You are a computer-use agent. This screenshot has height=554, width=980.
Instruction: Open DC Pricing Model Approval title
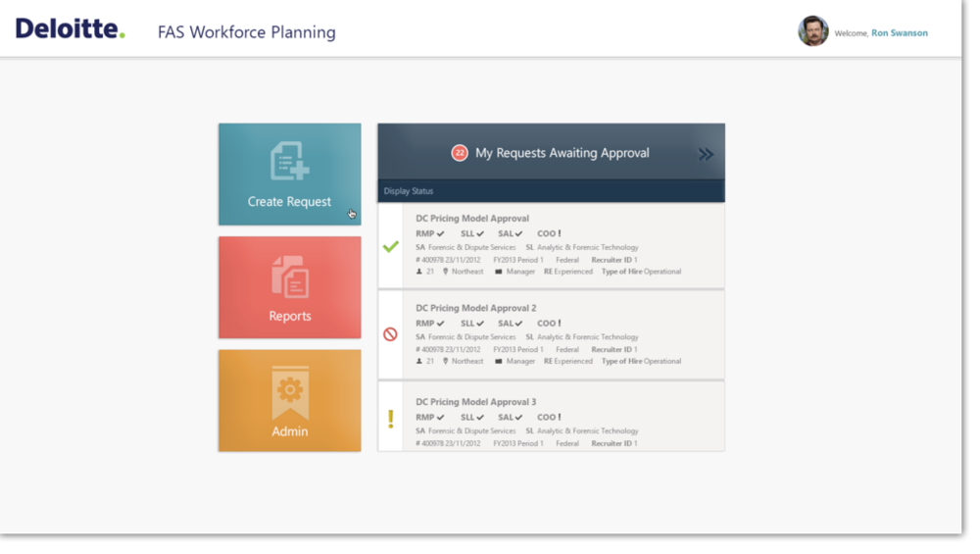472,219
